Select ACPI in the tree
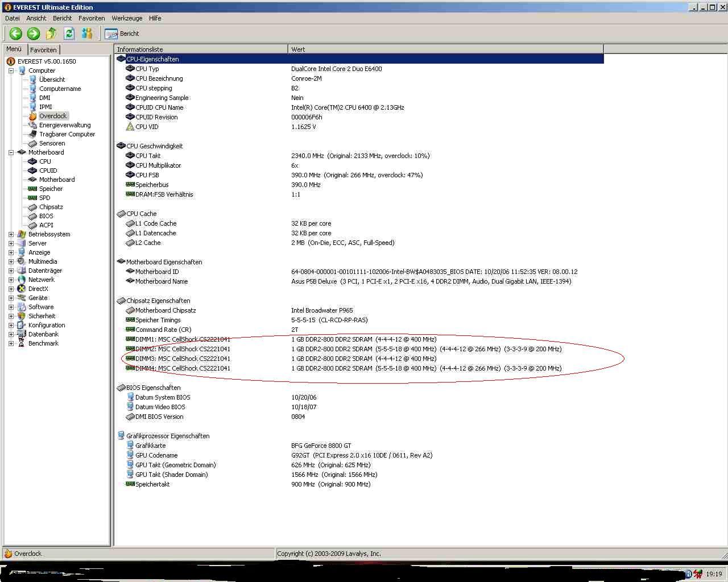Image resolution: width=728 pixels, height=582 pixels. click(46, 225)
